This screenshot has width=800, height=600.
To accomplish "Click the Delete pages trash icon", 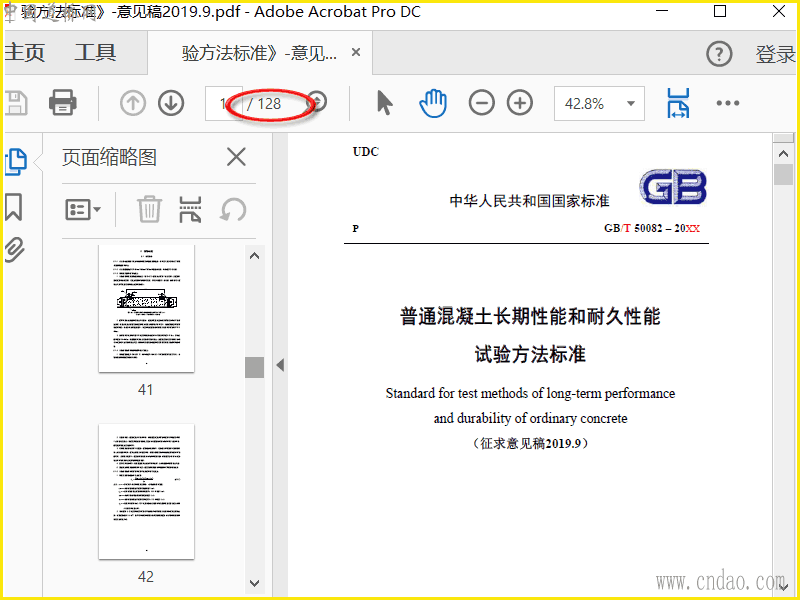I will 149,210.
